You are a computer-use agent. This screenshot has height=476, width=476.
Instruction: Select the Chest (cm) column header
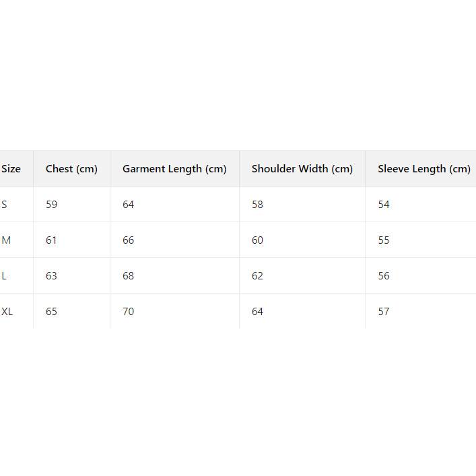point(71,169)
